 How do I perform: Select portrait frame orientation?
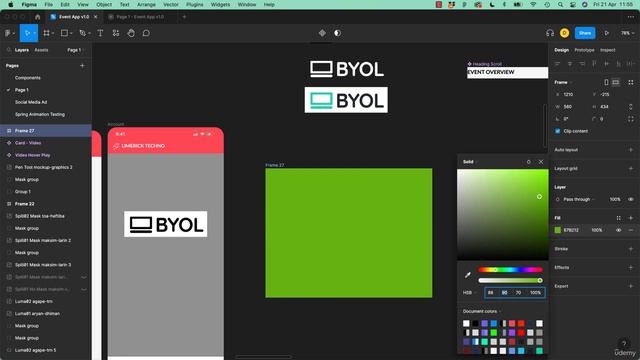[x=606, y=82]
